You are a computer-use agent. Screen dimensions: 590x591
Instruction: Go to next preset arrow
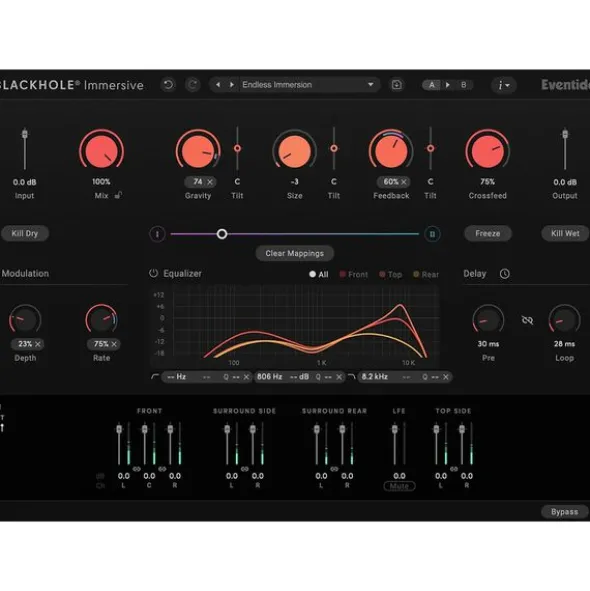tap(232, 85)
